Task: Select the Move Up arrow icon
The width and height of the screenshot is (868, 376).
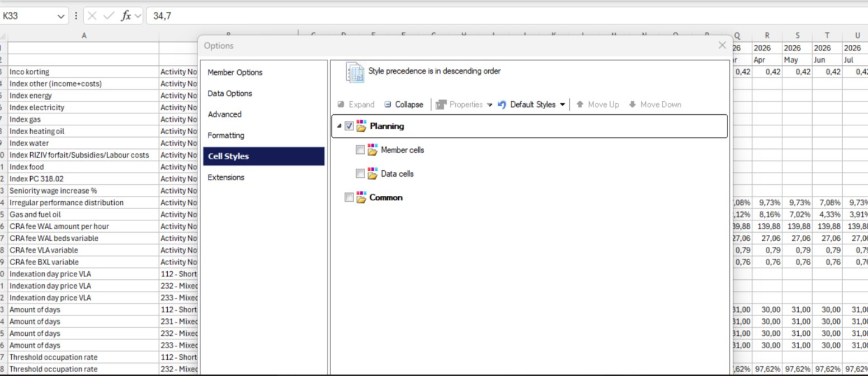Action: click(581, 104)
